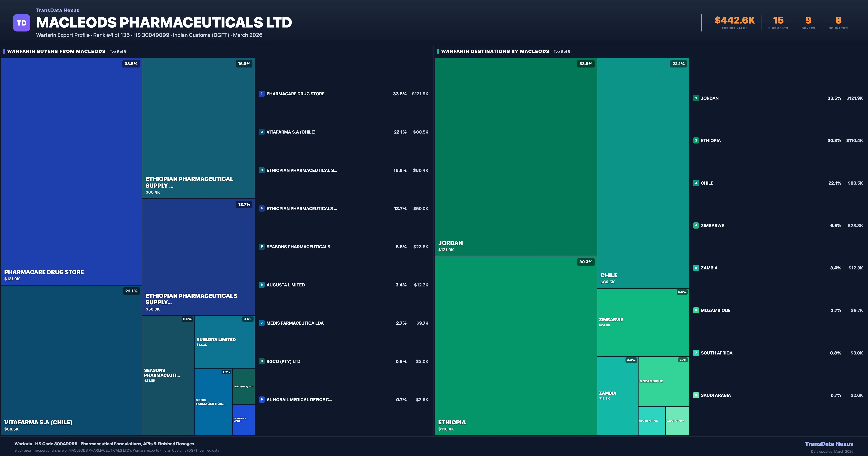Screen dimensions: 868x456
Task: Select the Jordan destination treemap block
Action: (x=516, y=157)
